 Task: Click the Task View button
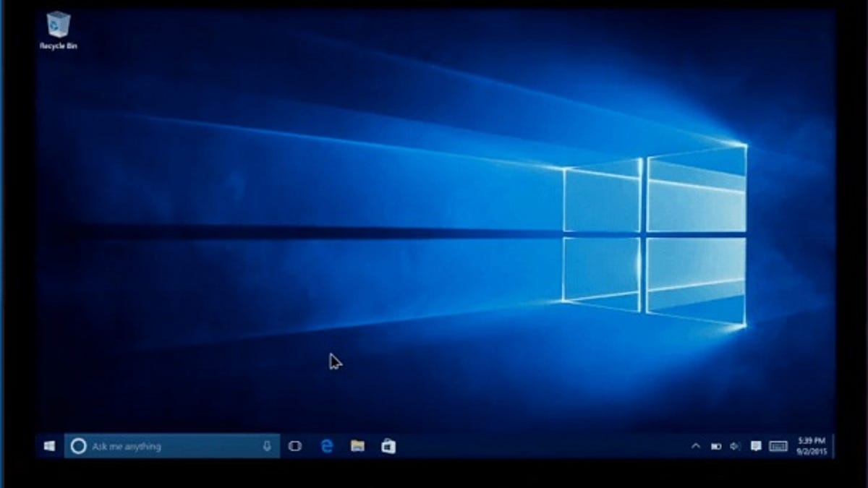tap(296, 446)
